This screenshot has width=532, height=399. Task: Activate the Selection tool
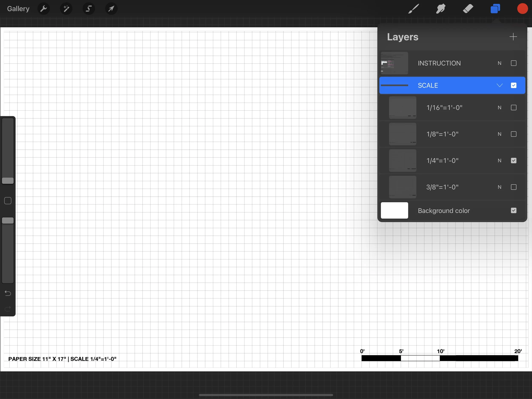point(89,9)
